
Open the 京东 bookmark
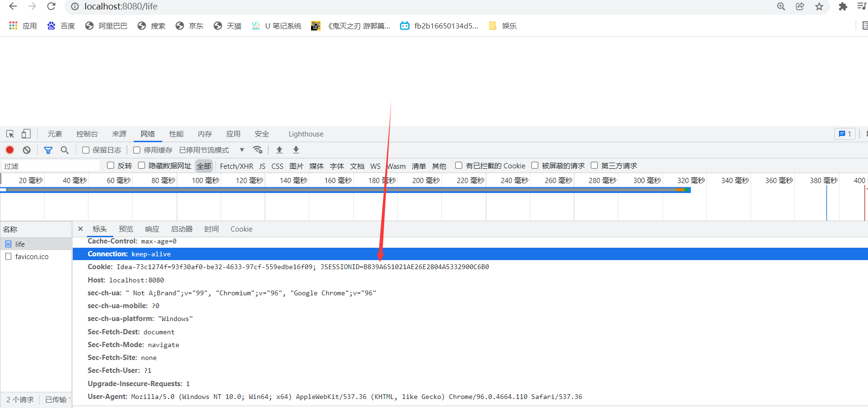189,26
